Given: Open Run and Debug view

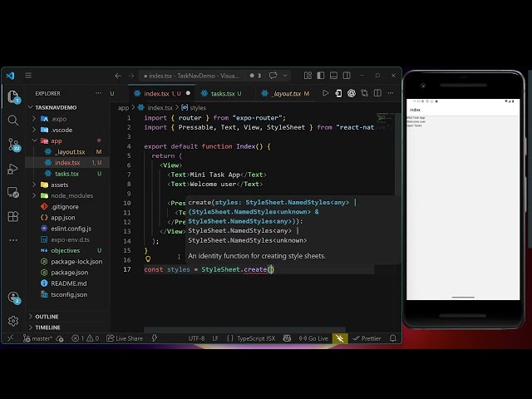Looking at the screenshot, I should (x=13, y=169).
